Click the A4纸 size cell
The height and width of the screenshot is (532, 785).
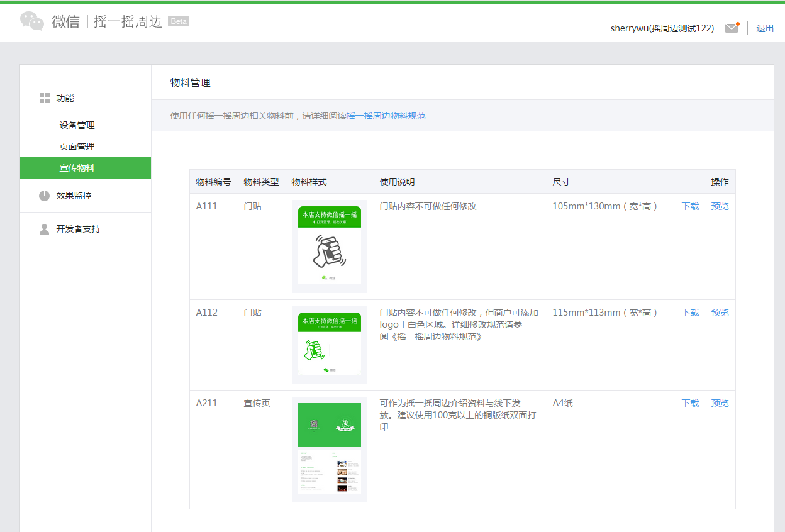(x=563, y=403)
